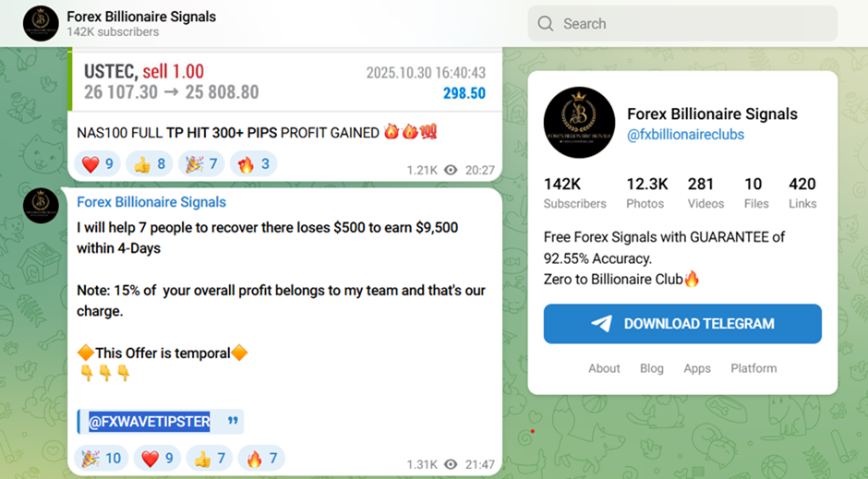Click the eye views icon showing 1.21K
This screenshot has width=868, height=479.
451,171
